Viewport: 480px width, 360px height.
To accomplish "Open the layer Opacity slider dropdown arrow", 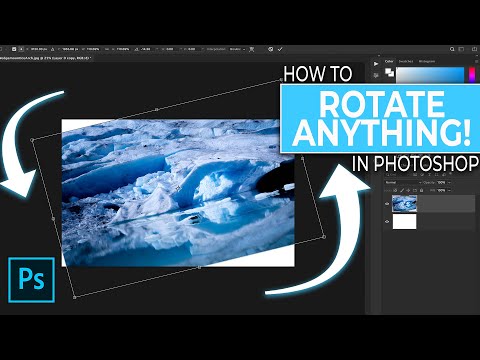I will [449, 183].
